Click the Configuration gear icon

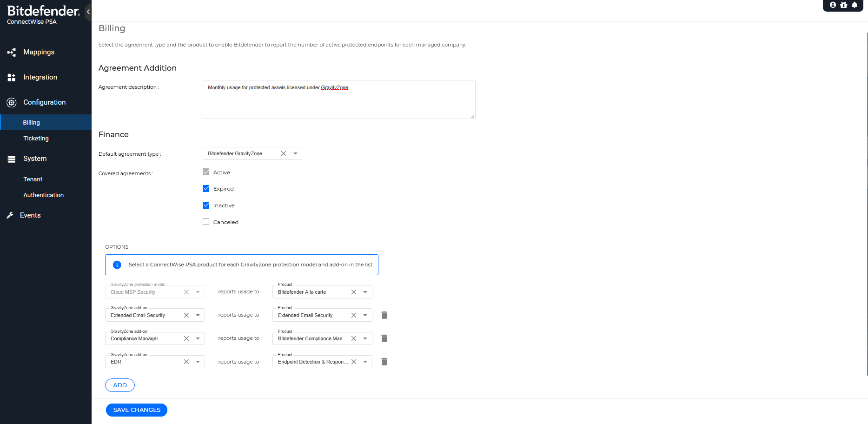[x=12, y=102]
